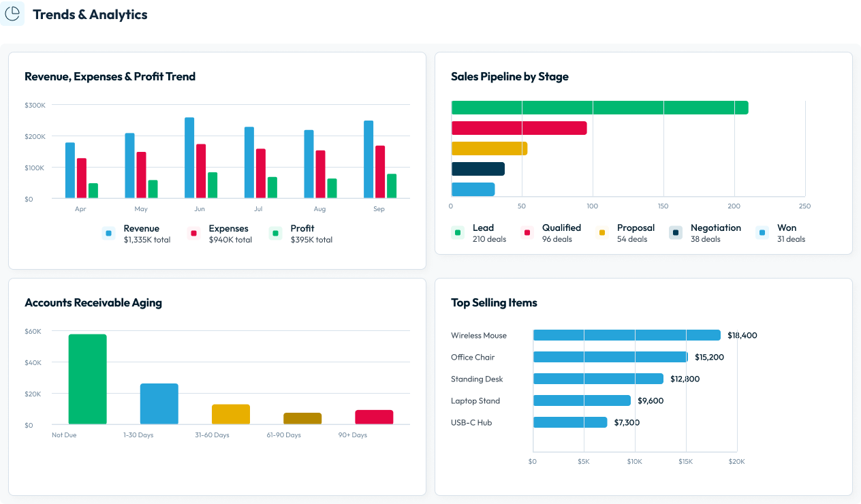Viewport: 861px width, 504px height.
Task: Click the $12,800 value label
Action: coord(685,379)
